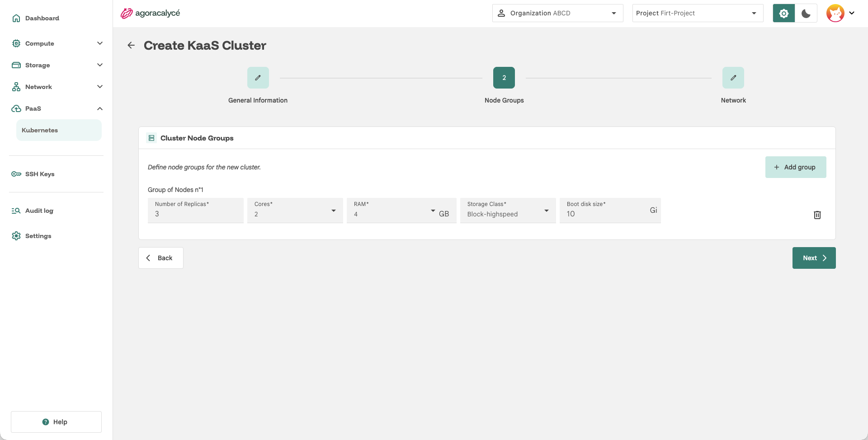Expand the Network sidebar menu chevron
The height and width of the screenshot is (440, 868).
click(x=100, y=87)
